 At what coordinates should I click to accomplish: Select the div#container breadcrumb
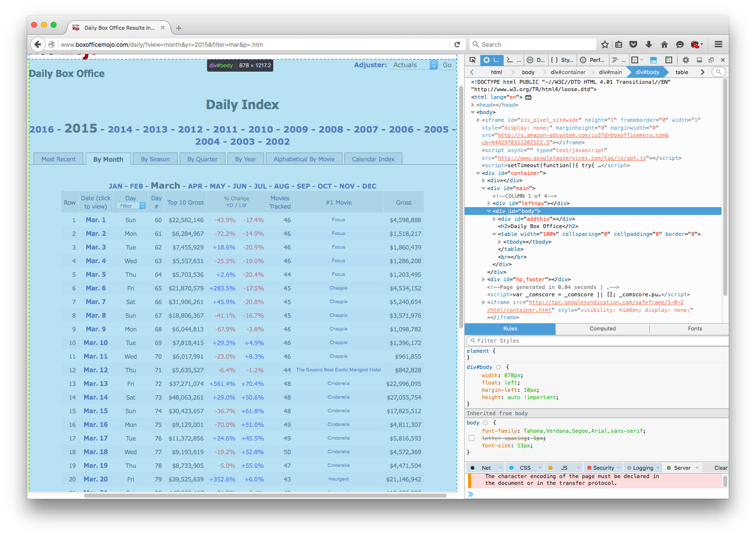tap(568, 72)
